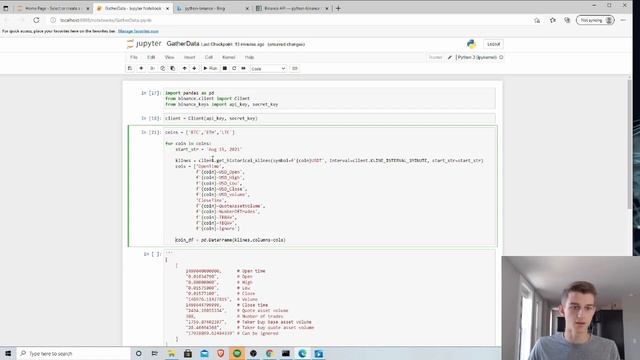The image size is (640, 360).
Task: Open the terminal window from taskbar
Action: coord(286,353)
